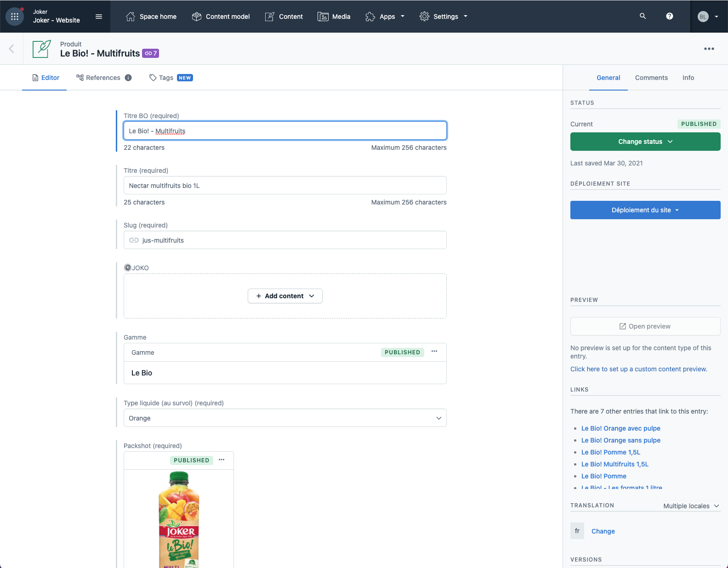This screenshot has width=728, height=568.
Task: Open the Media section
Action: tap(334, 17)
